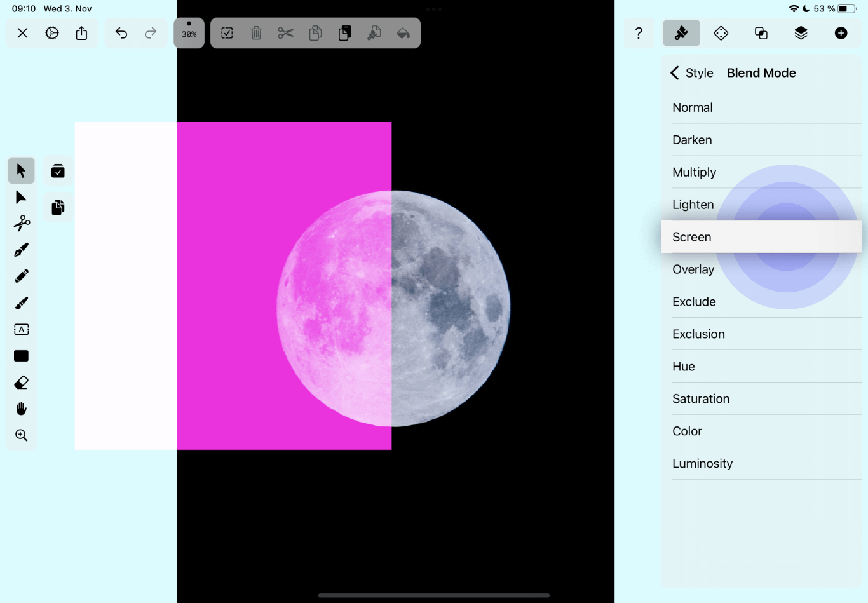Select the Eraser tool
The width and height of the screenshot is (868, 603).
(x=21, y=383)
